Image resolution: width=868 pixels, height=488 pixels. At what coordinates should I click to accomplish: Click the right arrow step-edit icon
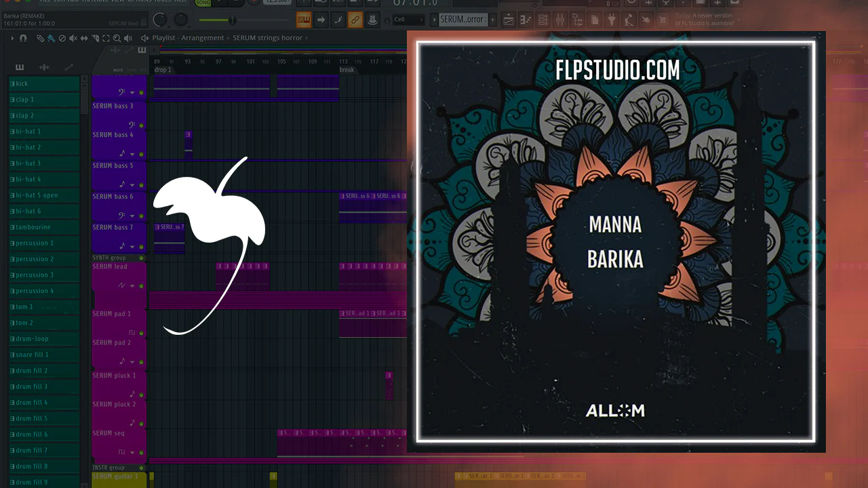click(321, 20)
